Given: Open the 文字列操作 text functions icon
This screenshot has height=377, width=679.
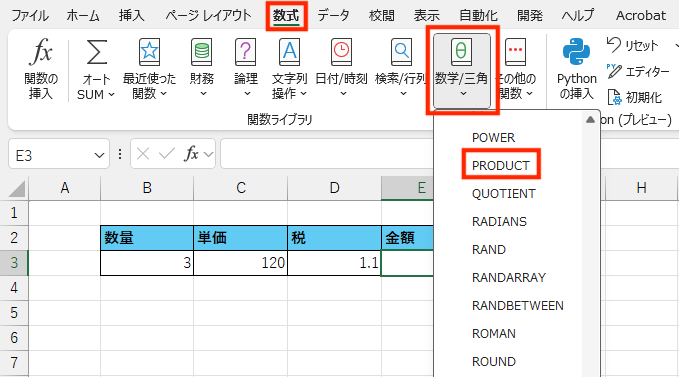Looking at the screenshot, I should click(290, 52).
